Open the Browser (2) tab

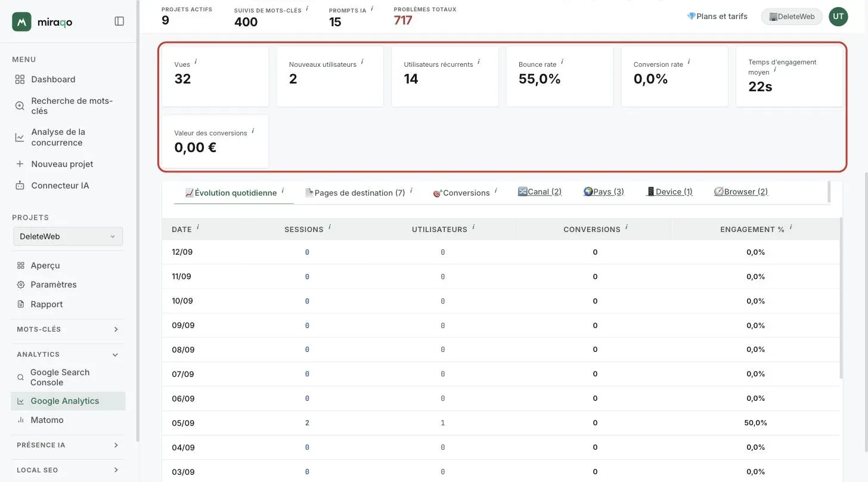pyautogui.click(x=740, y=191)
